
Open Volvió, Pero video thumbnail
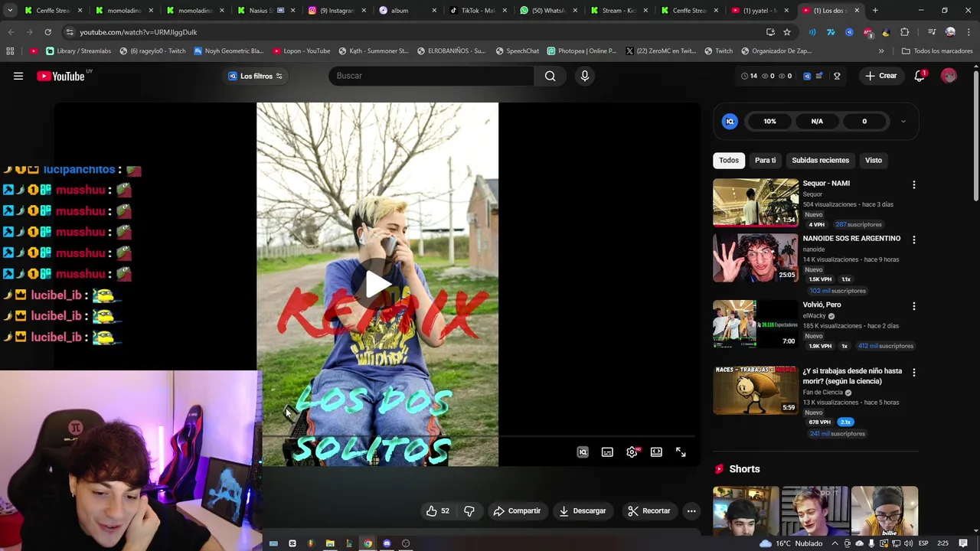tap(756, 324)
